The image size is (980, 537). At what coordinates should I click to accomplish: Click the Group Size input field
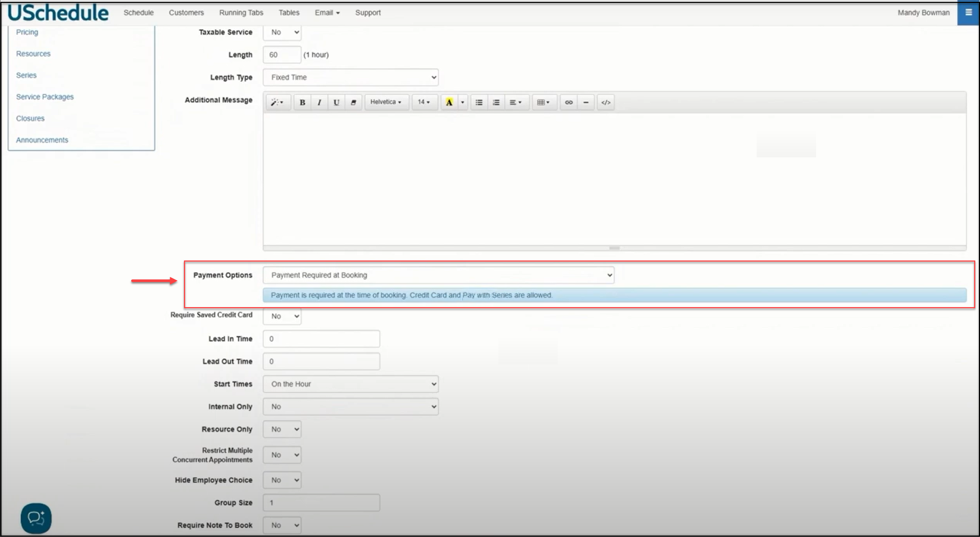click(321, 503)
